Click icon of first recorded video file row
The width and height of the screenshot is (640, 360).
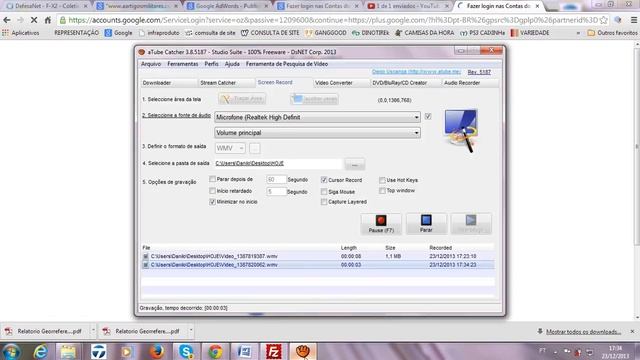coord(145,256)
